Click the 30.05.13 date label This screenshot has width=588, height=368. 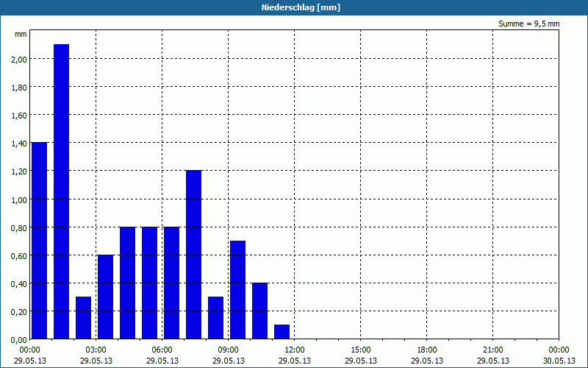tap(559, 361)
